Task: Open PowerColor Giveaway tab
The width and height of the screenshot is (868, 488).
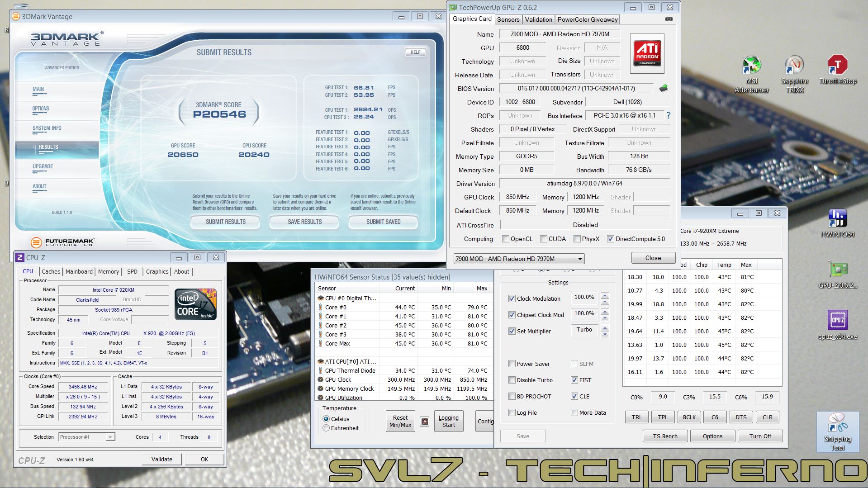Action: (x=587, y=19)
